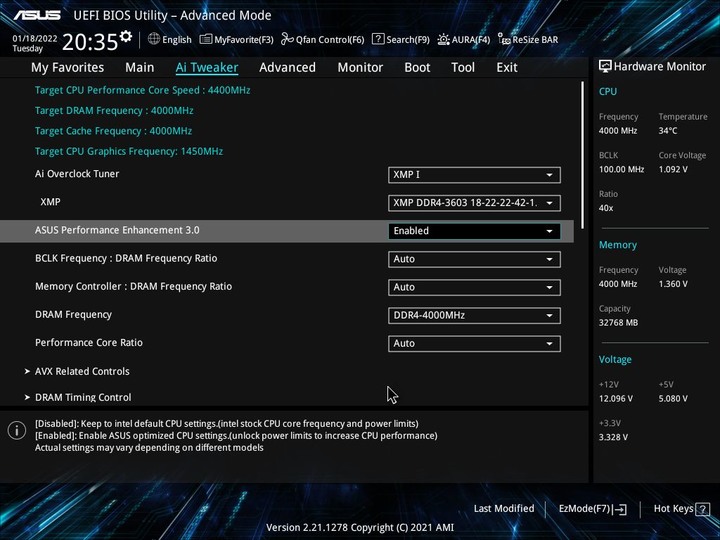Click the Last Modified button
Screen dimensions: 720x540
coord(504,509)
